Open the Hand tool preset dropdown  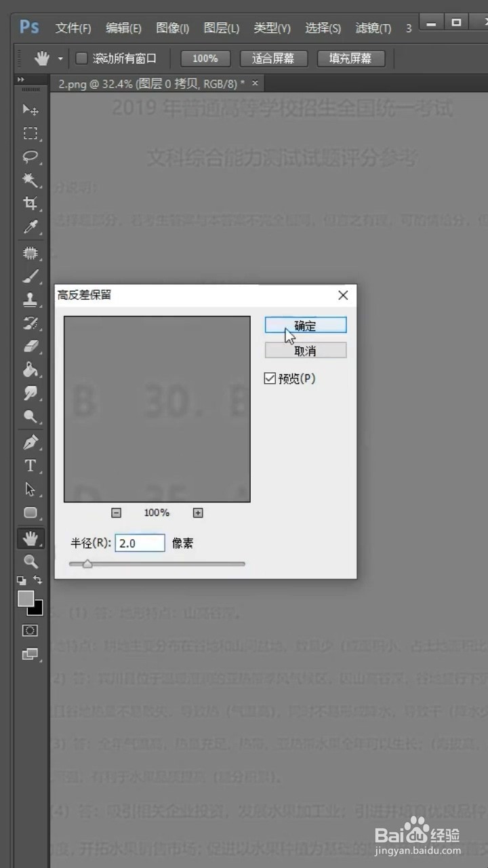(x=60, y=59)
